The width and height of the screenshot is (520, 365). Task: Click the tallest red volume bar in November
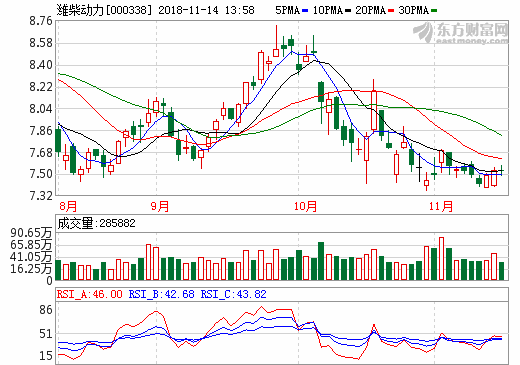pos(441,259)
